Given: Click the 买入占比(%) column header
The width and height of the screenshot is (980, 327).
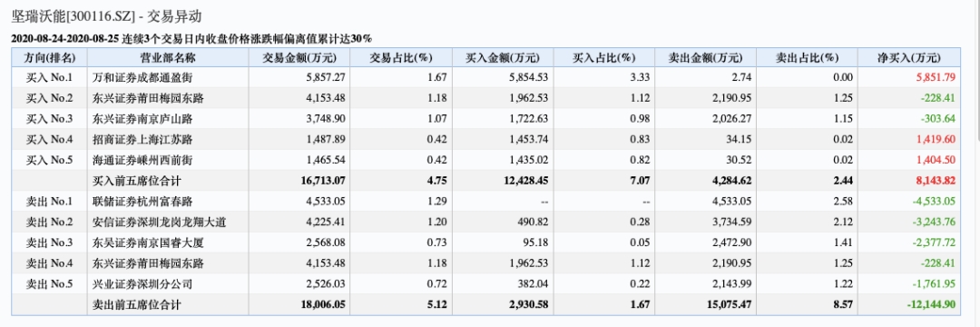Looking at the screenshot, I should (604, 57).
